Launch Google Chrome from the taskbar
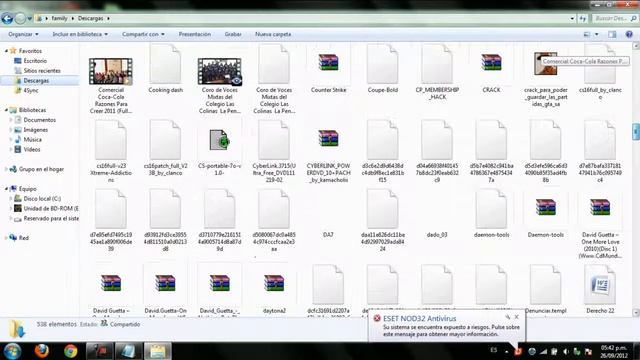640x360 pixels. tap(71, 351)
